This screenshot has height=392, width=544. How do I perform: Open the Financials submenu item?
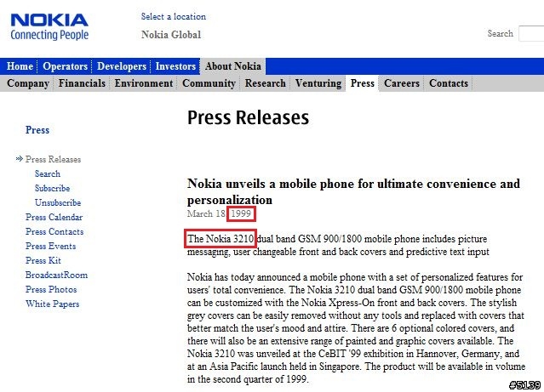(x=82, y=83)
